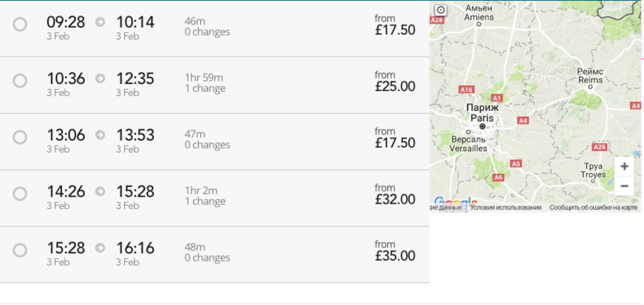Click the arrow icon after 15:28 departure

[101, 248]
